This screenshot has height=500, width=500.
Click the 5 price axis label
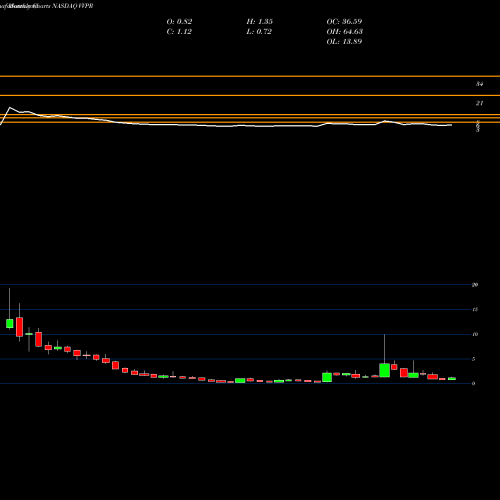474,359
